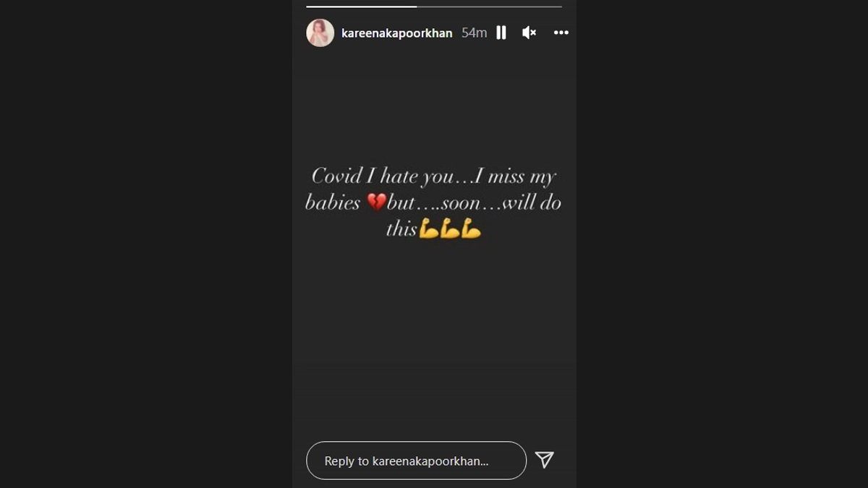Viewport: 868px width, 488px height.
Task: Click the paper plane share icon
Action: pos(545,459)
